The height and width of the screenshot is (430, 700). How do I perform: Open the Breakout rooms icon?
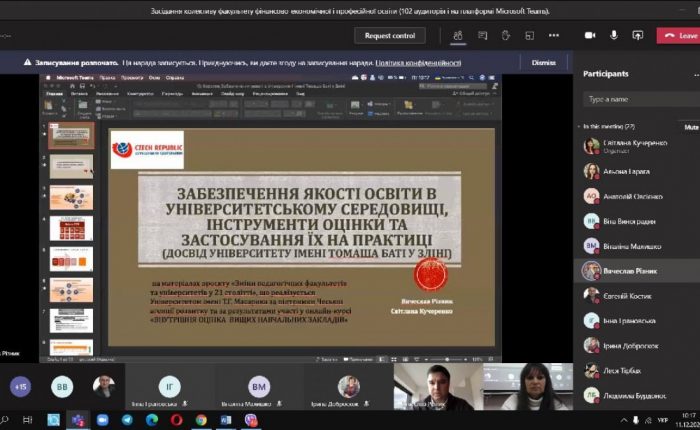point(529,35)
